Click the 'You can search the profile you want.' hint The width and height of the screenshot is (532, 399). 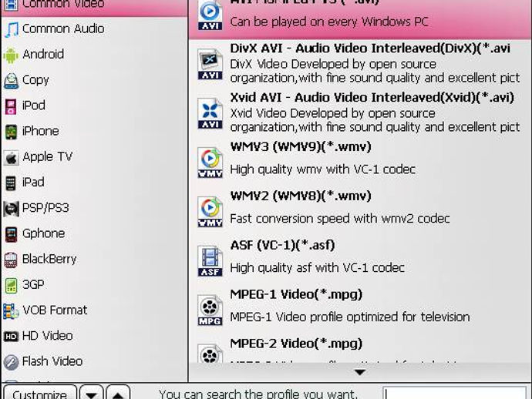click(258, 394)
